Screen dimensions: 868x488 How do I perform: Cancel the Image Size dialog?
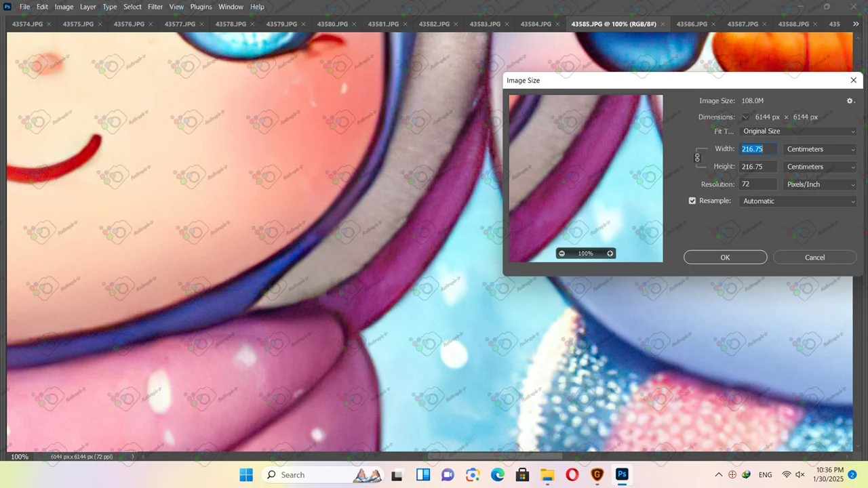pyautogui.click(x=814, y=258)
